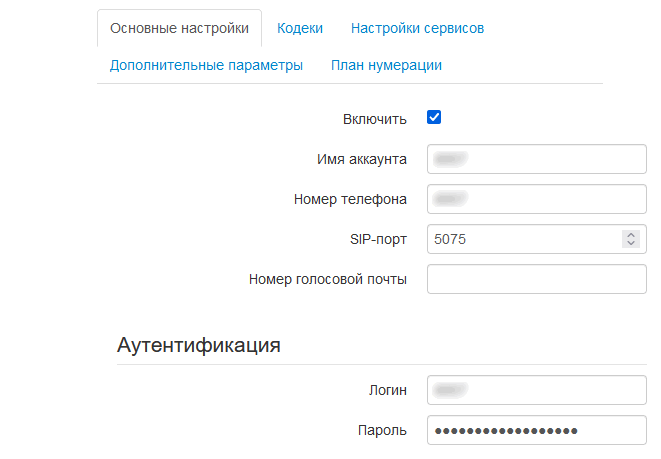Click the Номер голосовой почты label
Image resolution: width=661 pixels, height=459 pixels.
(328, 279)
